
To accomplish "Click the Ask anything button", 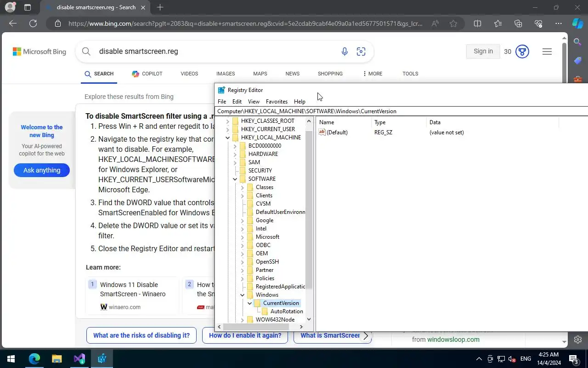I will (x=42, y=170).
